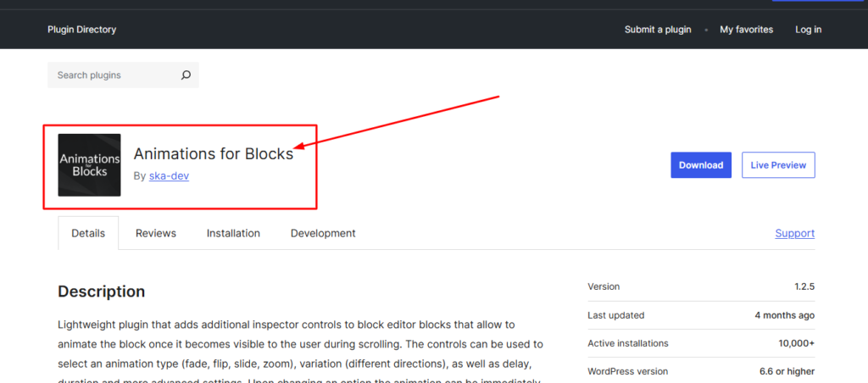Download the Animations for Blocks plugin
Screen dimensions: 868x383
pyautogui.click(x=701, y=165)
